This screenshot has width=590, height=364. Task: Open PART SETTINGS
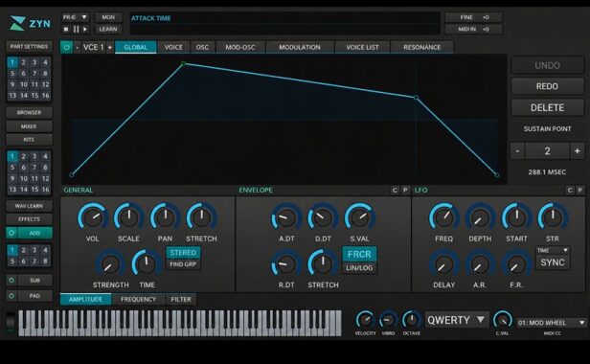point(29,46)
